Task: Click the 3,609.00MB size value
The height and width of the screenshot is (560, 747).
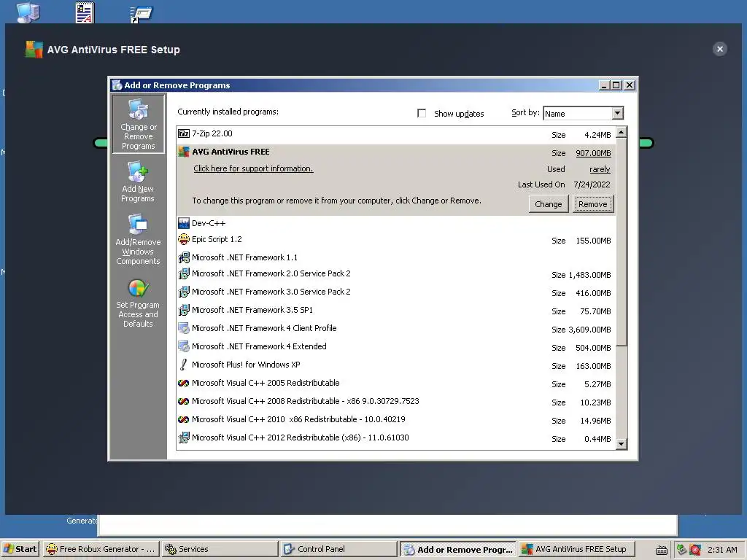Action: click(x=589, y=330)
